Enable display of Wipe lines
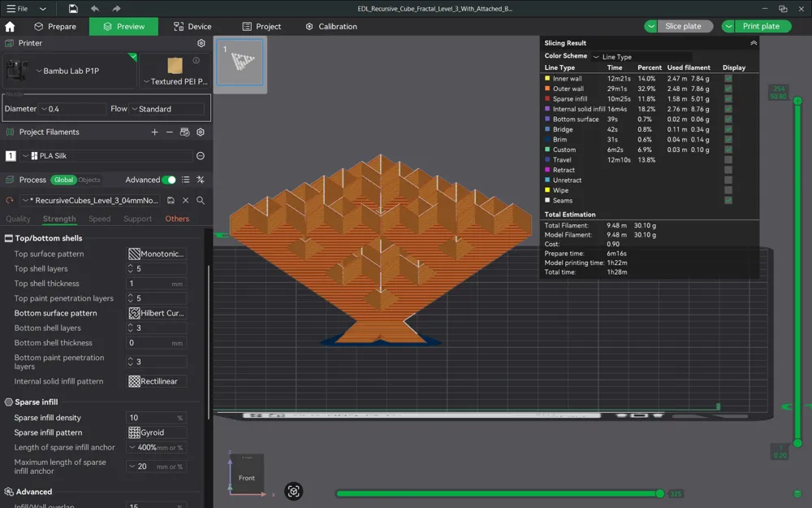This screenshot has height=508, width=812. click(728, 190)
